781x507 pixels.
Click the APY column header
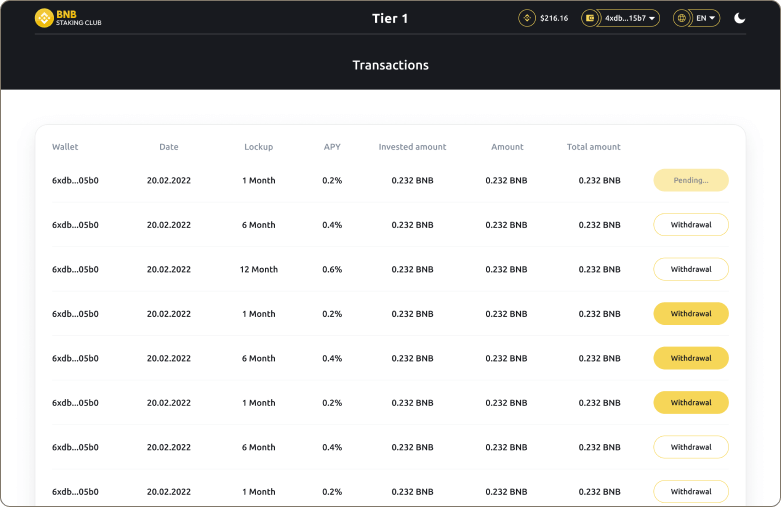332,147
